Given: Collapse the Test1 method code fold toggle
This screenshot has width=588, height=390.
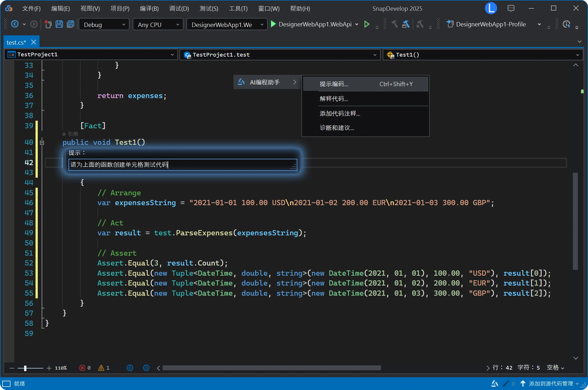Looking at the screenshot, I should (x=42, y=142).
